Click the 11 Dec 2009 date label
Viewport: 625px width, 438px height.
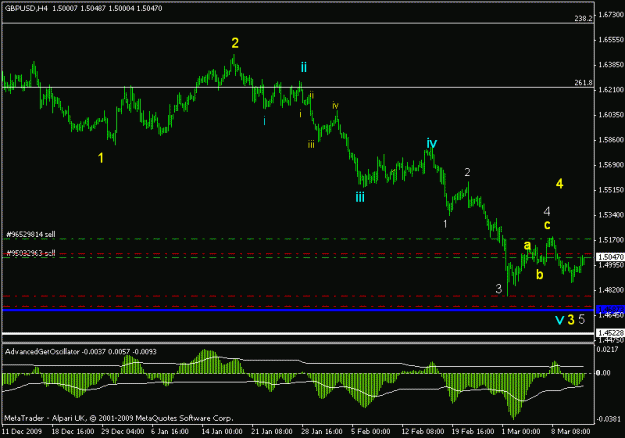[x=23, y=431]
